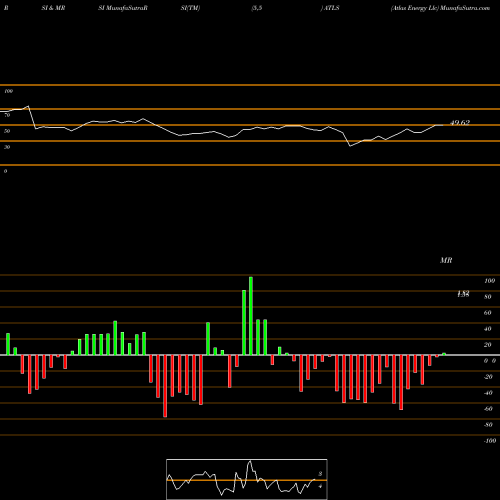The image size is (500, 500).
Task: Click the 60 label on MR axis
Action: [488, 313]
